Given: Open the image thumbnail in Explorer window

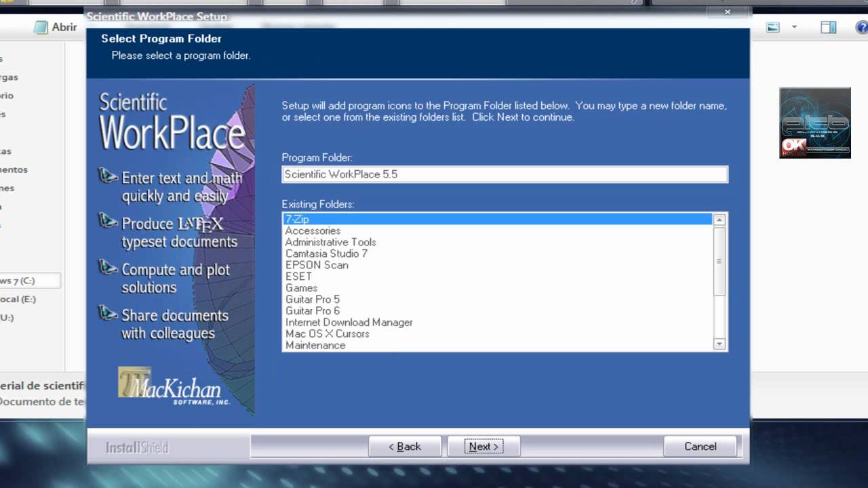Looking at the screenshot, I should tap(815, 123).
